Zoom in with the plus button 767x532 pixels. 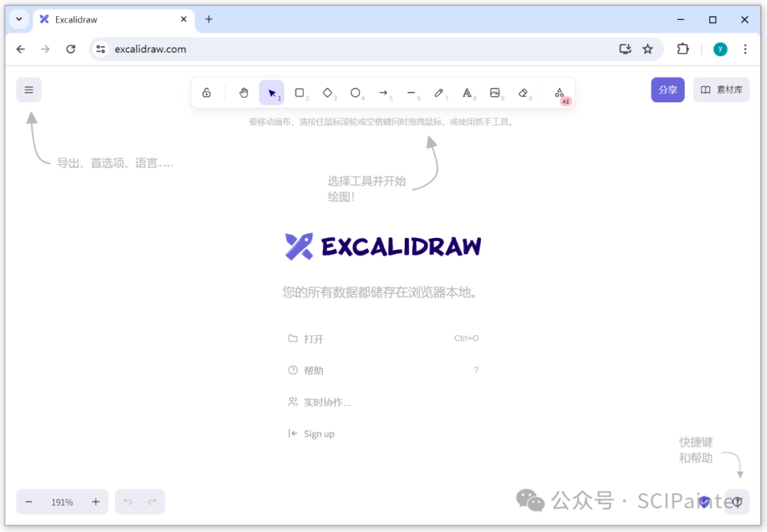(x=96, y=501)
